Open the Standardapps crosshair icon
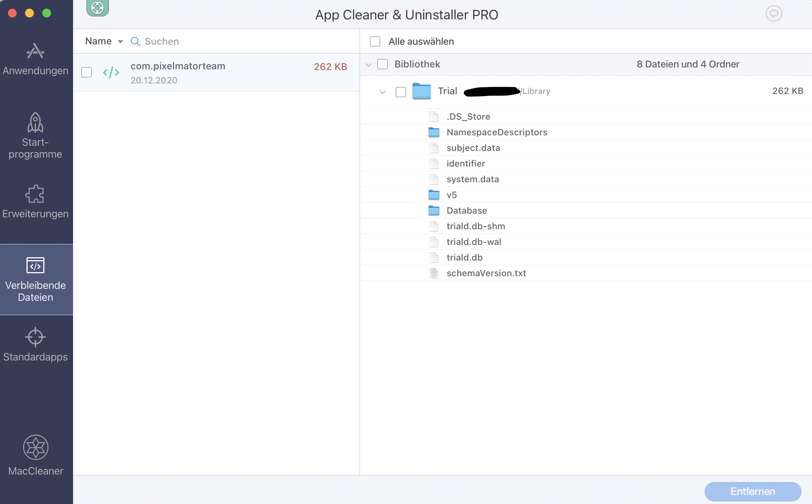Viewport: 812px width, 504px height. (35, 337)
